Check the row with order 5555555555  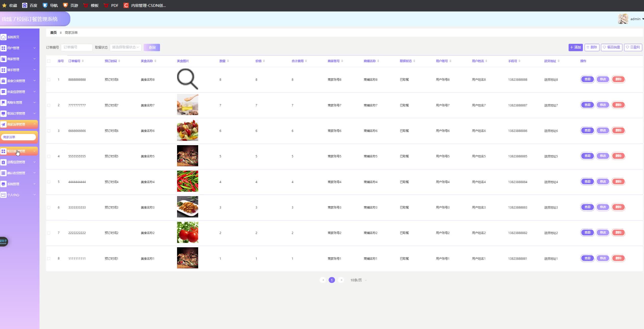tap(49, 156)
